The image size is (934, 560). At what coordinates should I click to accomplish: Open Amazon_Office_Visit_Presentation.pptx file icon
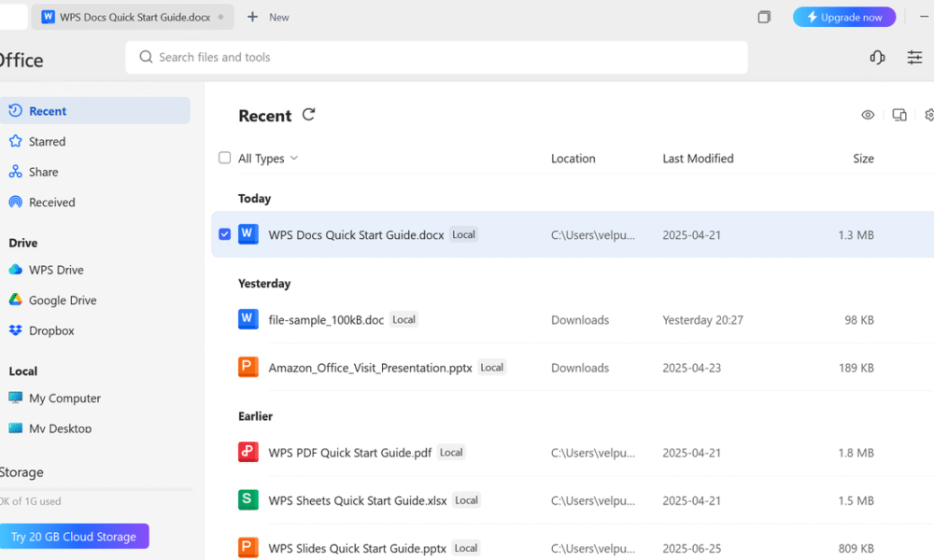[x=248, y=367]
